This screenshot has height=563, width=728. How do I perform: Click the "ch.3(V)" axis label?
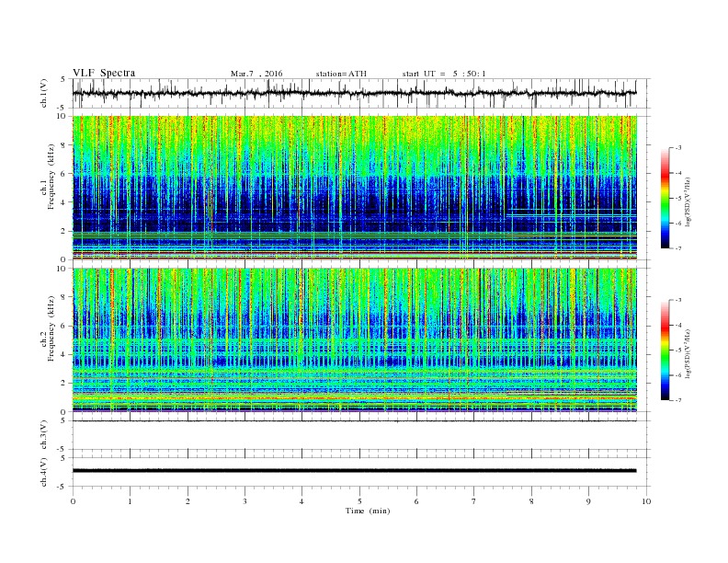tap(44, 435)
